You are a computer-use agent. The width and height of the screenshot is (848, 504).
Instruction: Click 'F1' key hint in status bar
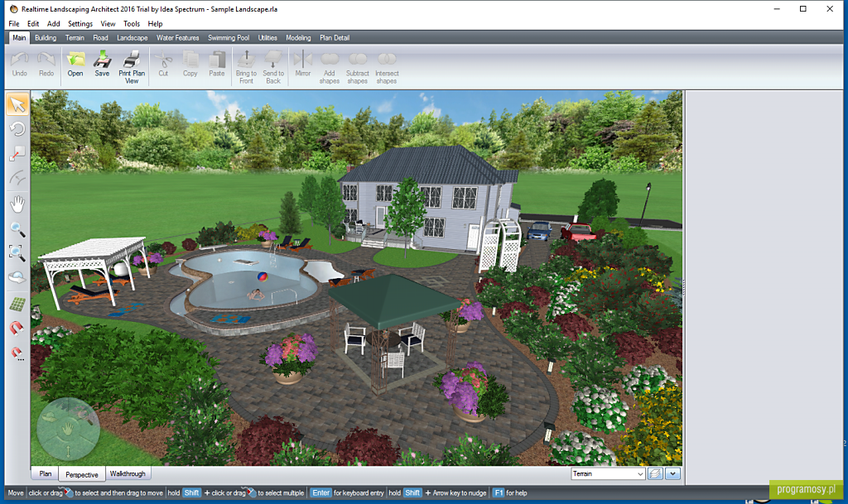click(499, 492)
